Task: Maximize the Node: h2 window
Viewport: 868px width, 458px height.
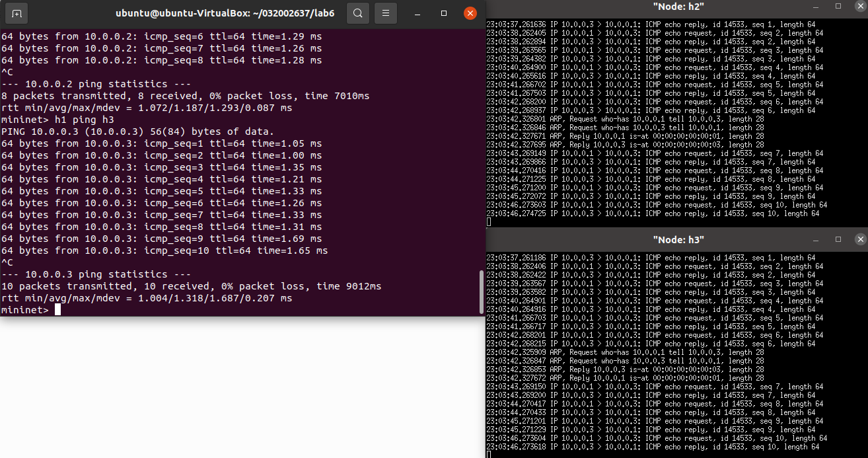Action: [838, 6]
